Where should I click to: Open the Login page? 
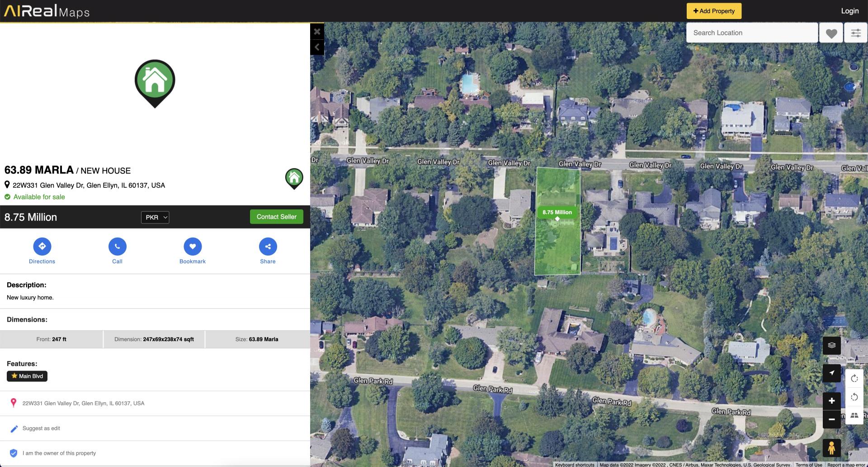click(849, 11)
